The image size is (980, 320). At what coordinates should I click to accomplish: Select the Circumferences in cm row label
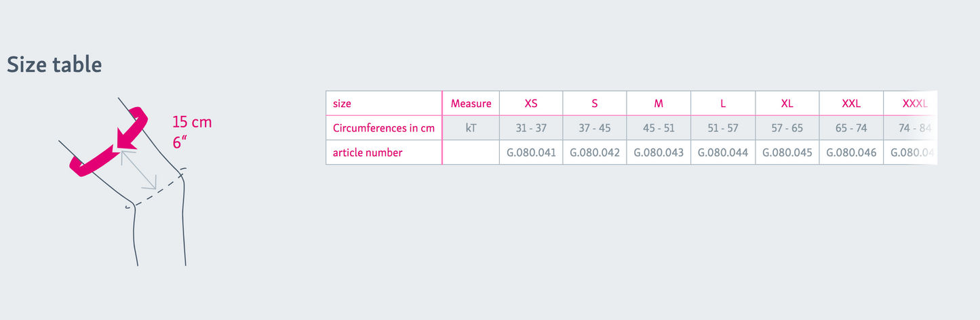pyautogui.click(x=384, y=127)
